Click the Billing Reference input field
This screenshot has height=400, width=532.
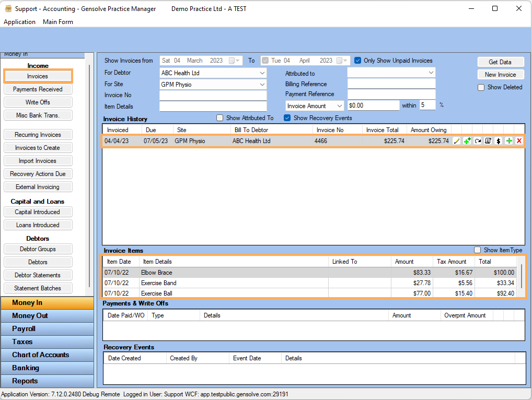391,84
